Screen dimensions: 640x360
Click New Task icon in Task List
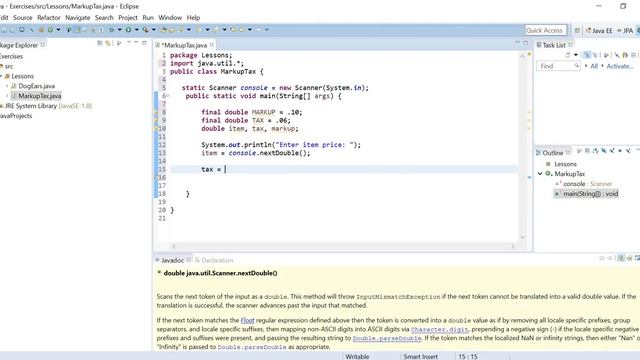click(x=567, y=55)
